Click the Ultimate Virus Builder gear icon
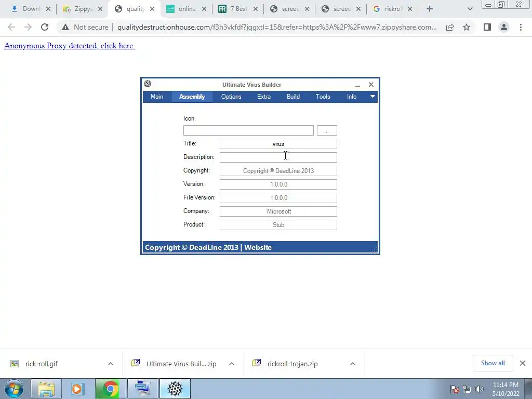 (x=148, y=84)
